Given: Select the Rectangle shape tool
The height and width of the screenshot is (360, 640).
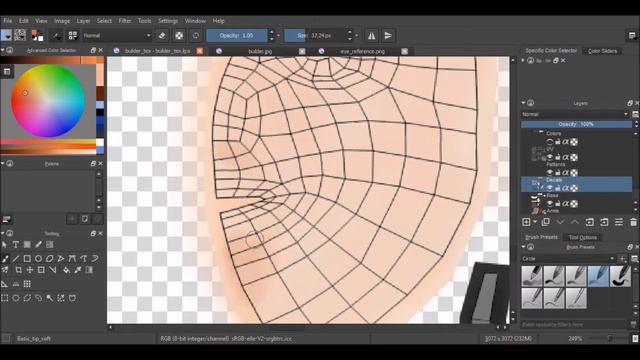Looking at the screenshot, I should click(27, 258).
